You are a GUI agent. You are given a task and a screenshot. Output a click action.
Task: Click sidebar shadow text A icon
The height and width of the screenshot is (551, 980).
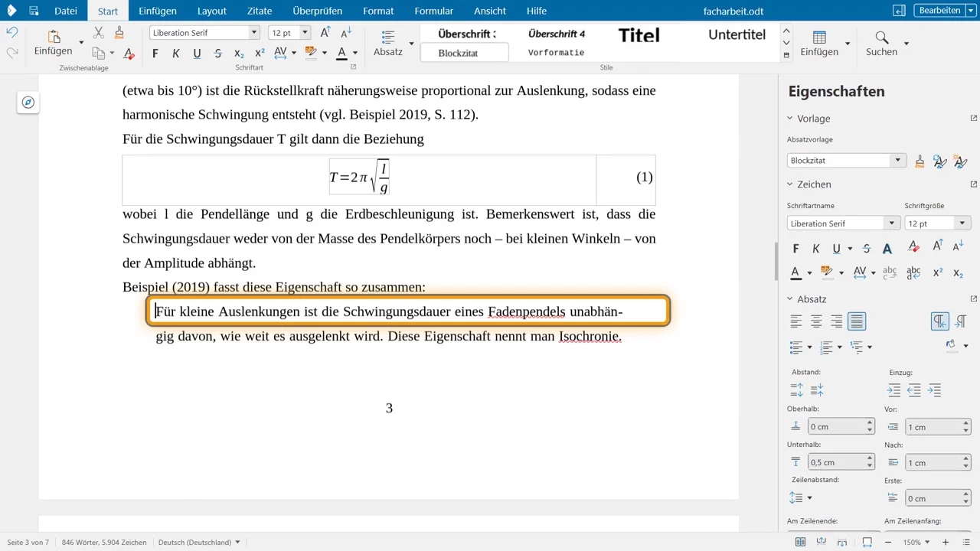coord(887,249)
